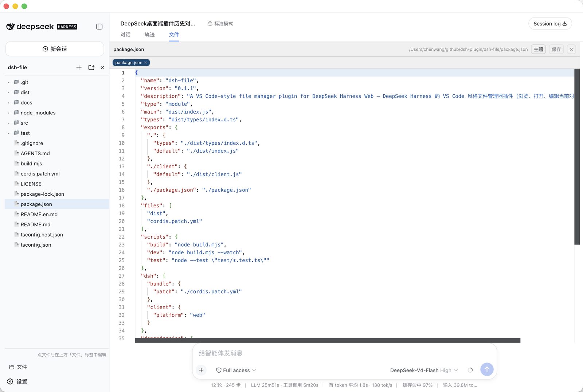Close the file editor panel with X
This screenshot has width=583, height=392.
point(571,50)
